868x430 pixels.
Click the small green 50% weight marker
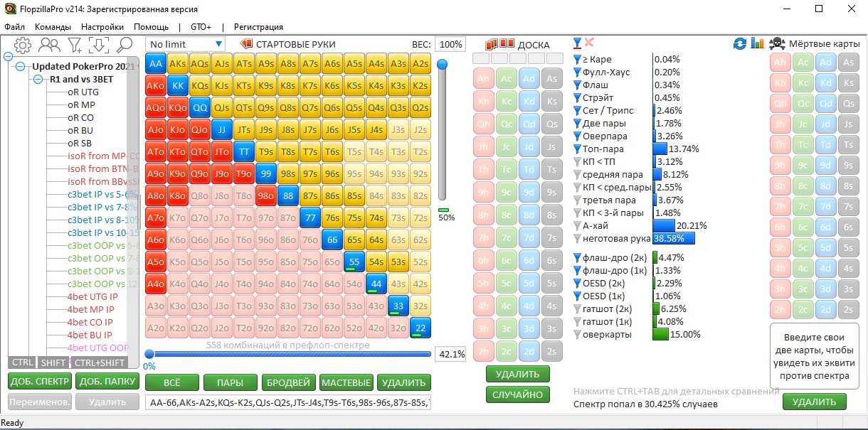click(x=444, y=210)
